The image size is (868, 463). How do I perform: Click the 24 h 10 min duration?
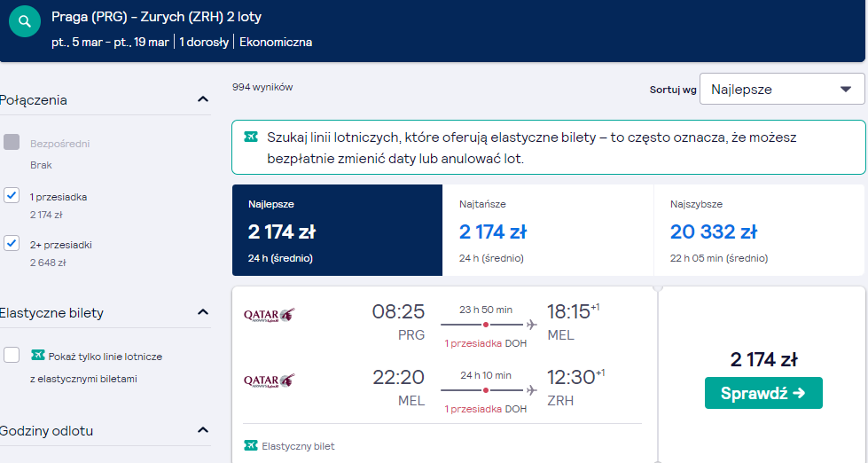point(486,375)
